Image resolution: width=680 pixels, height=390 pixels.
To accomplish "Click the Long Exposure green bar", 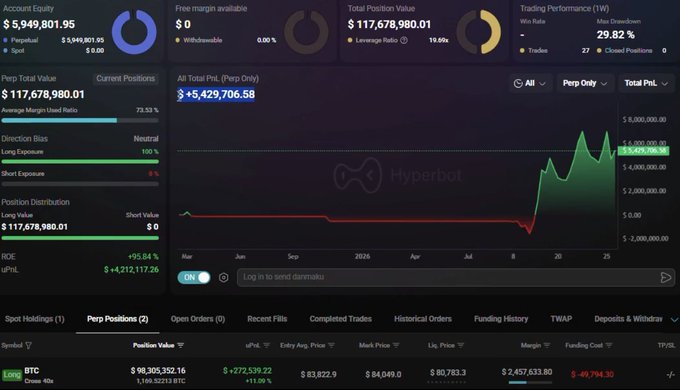I will tap(80, 161).
